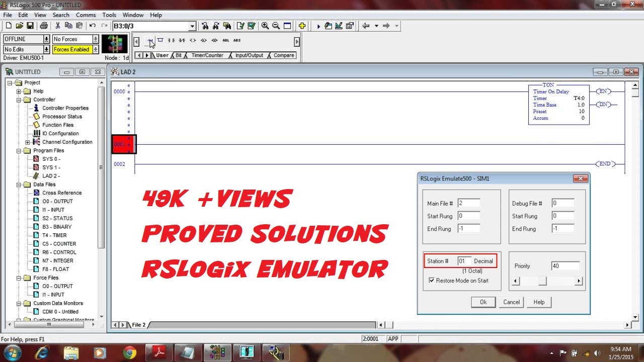Collapse the Data Files folder

pyautogui.click(x=19, y=185)
